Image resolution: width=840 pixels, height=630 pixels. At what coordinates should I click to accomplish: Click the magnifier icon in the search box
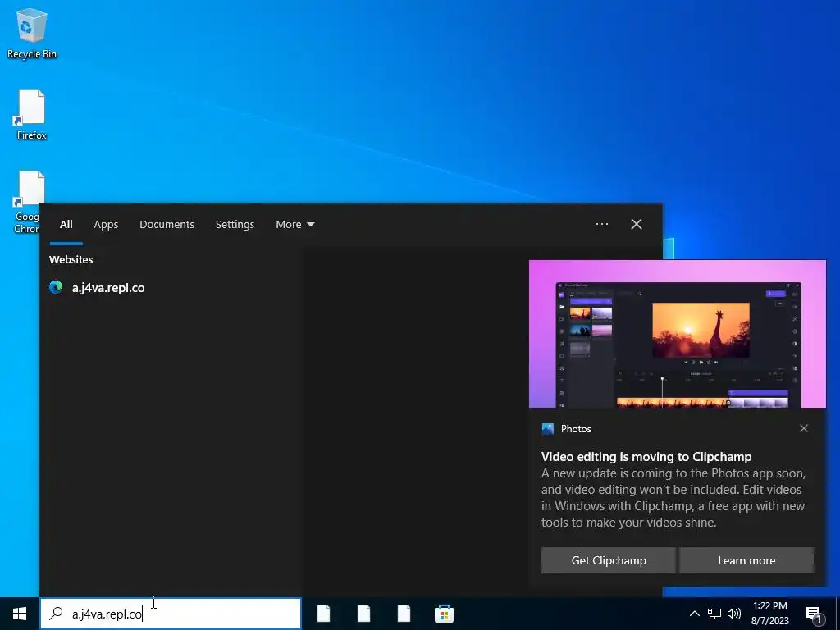click(56, 614)
